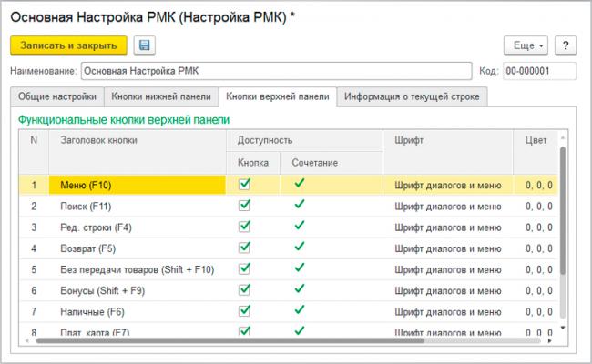
Task: Select Без передачи товаров (Shift + F10) row
Action: point(137,269)
